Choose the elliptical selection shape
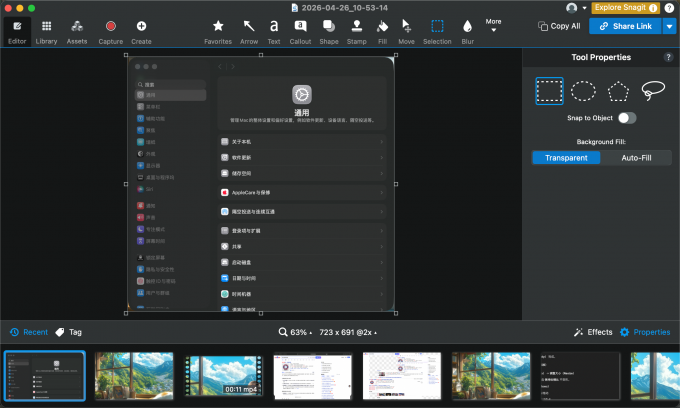This screenshot has width=680, height=408. [583, 91]
